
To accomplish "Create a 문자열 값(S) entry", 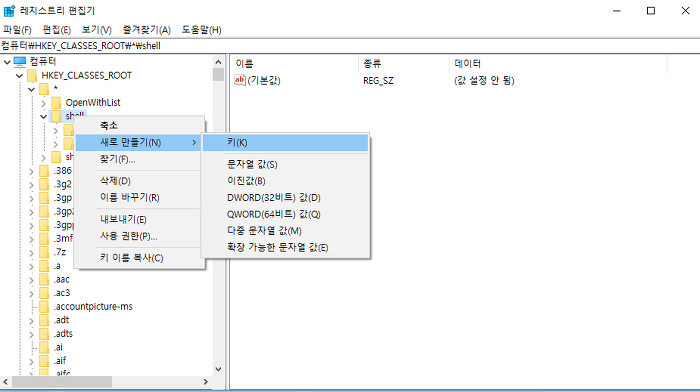I will coord(286,164).
